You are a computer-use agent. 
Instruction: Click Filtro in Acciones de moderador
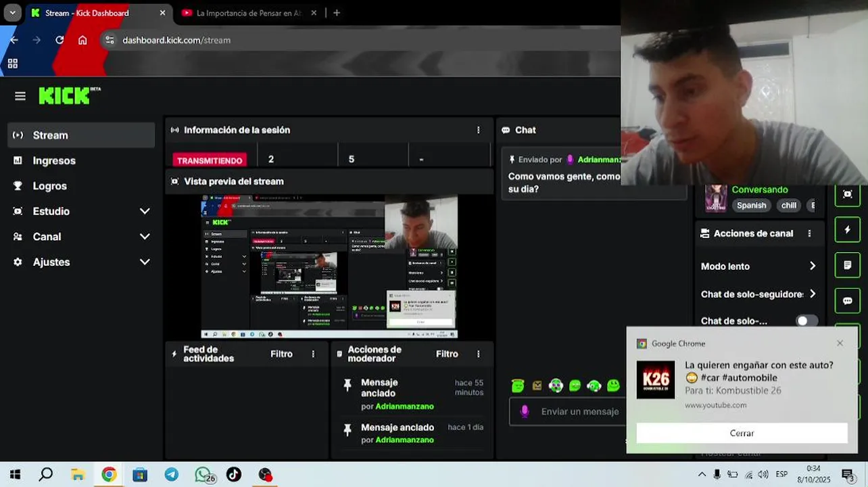[x=447, y=354]
